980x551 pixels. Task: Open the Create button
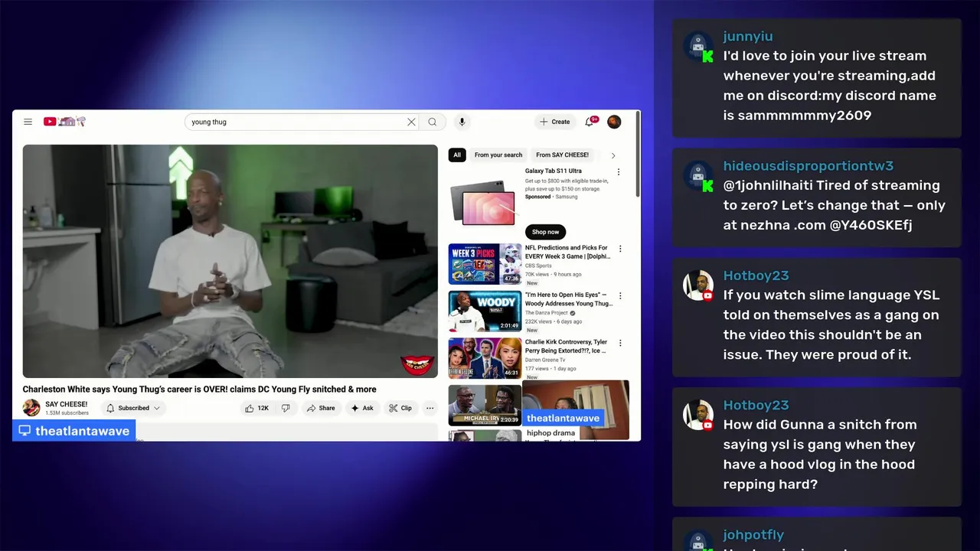pos(555,122)
